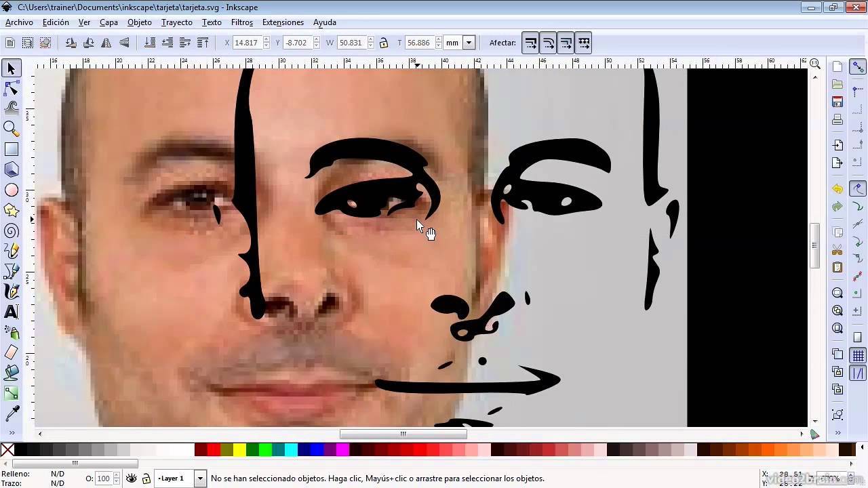Select the Tweak tool

click(11, 108)
